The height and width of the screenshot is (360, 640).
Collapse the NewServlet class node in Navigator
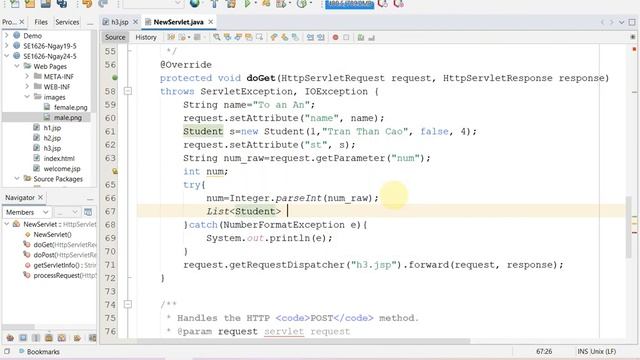point(7,224)
